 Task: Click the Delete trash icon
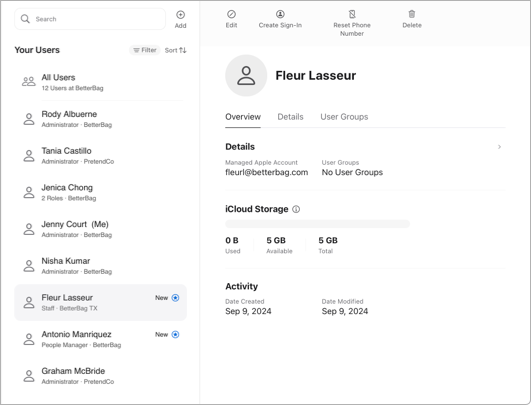tap(412, 14)
